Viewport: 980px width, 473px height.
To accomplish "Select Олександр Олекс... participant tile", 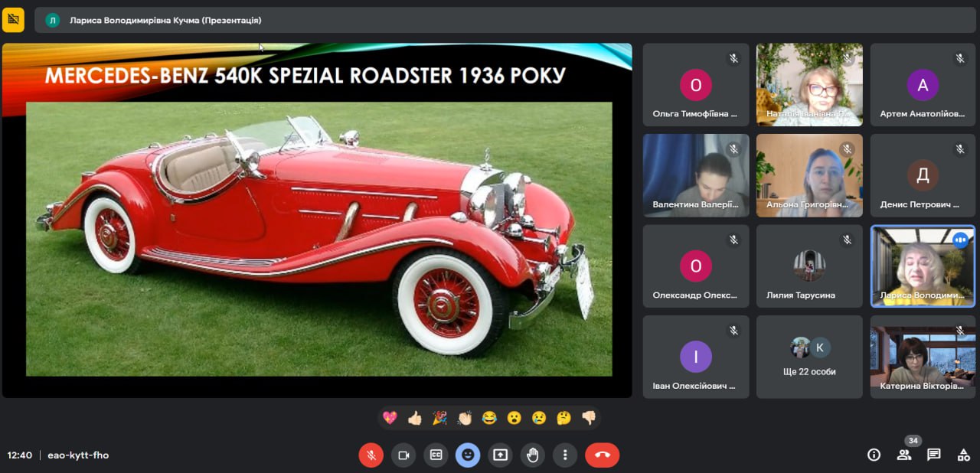I will (696, 266).
